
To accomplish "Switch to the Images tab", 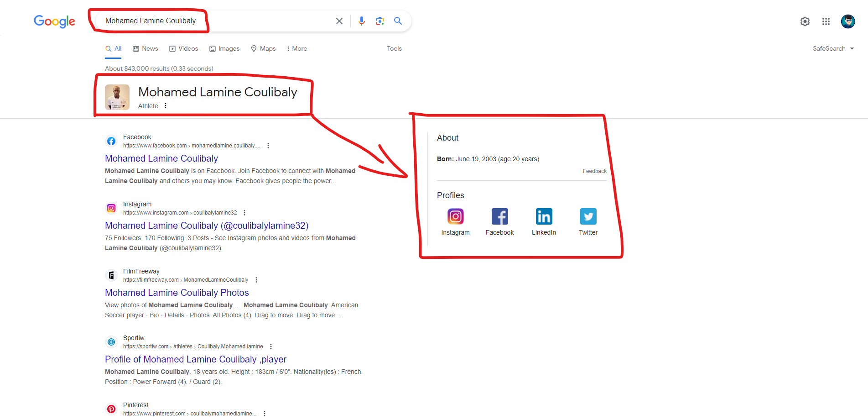I will coord(224,48).
